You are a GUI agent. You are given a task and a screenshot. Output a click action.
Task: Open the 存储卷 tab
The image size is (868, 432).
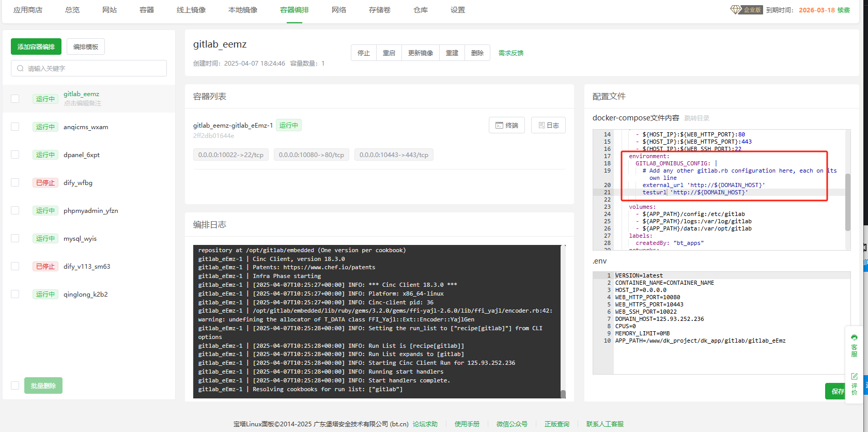tap(380, 10)
